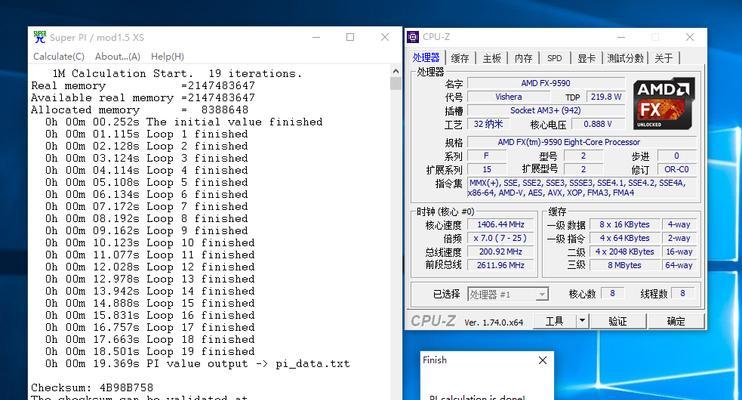Click the PI value output -> pi_data.txt line
Screen dimensions: 742x400
point(197,364)
